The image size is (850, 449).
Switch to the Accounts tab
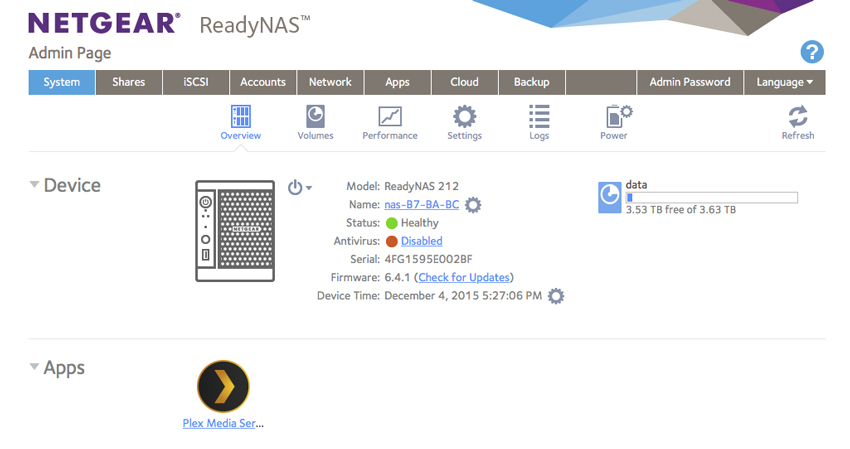coord(263,82)
